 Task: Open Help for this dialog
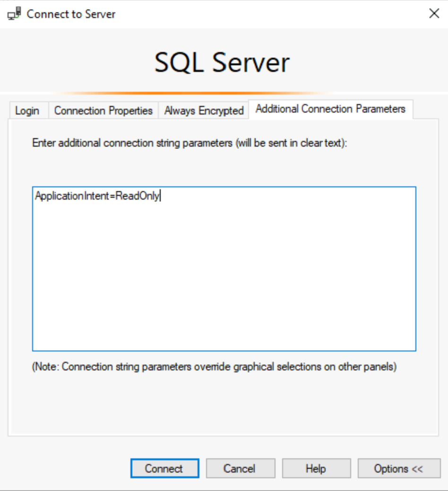[x=316, y=469]
